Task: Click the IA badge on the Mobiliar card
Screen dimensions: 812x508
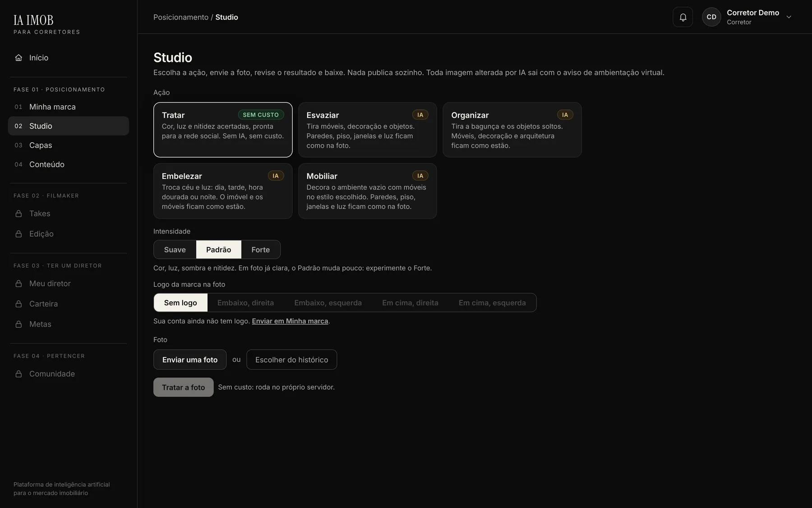Action: click(x=420, y=176)
